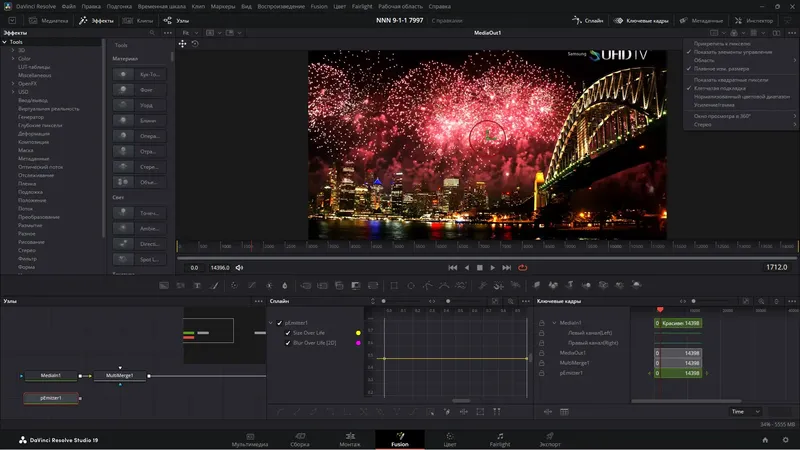800x450 pixels.
Task: Click the loop playback button
Action: click(x=522, y=267)
